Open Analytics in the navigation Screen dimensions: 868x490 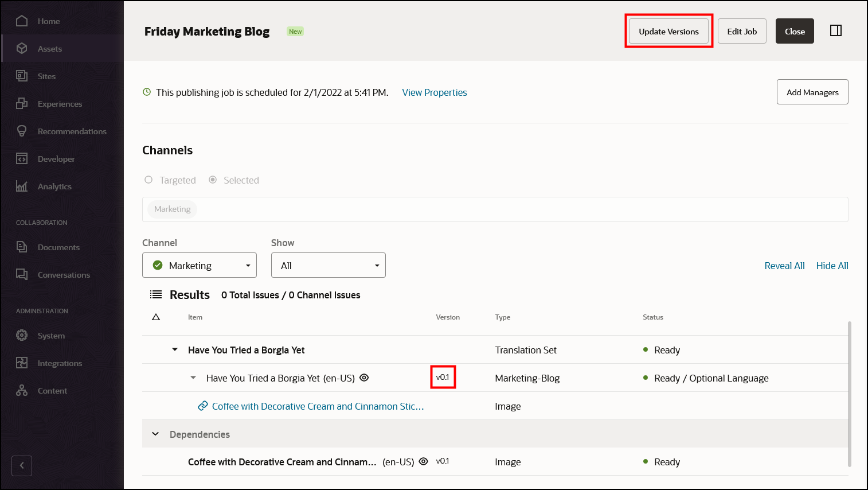(54, 186)
